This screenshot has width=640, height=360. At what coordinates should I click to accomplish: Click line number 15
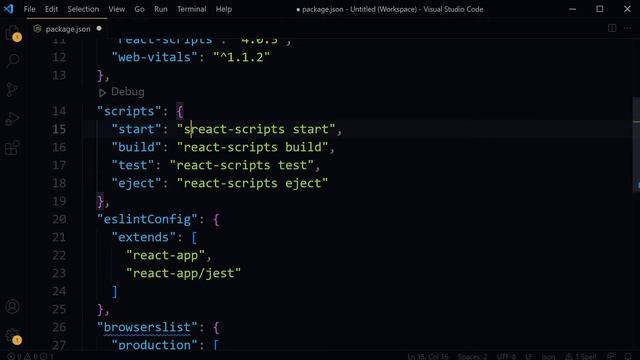[59, 129]
